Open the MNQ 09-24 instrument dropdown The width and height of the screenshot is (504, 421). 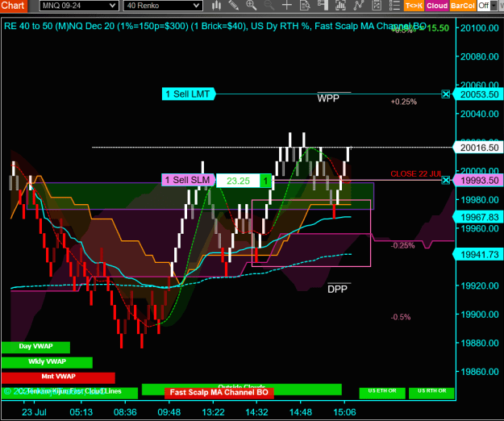click(x=79, y=6)
